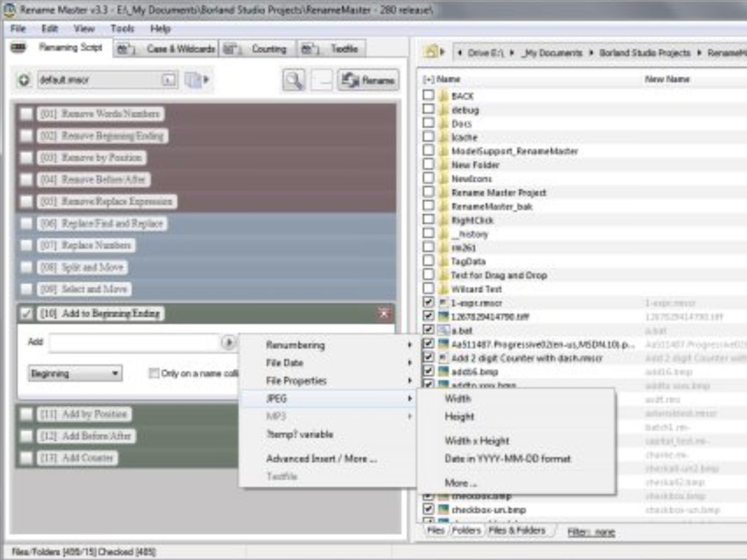Uncheck the checkbox-un.bmp file checkbox
The image size is (747, 560).
(x=428, y=509)
